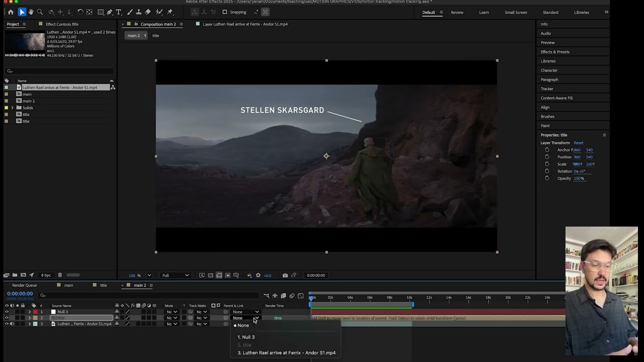644x362 pixels.
Task: Select the Pen tool
Action: 109,12
